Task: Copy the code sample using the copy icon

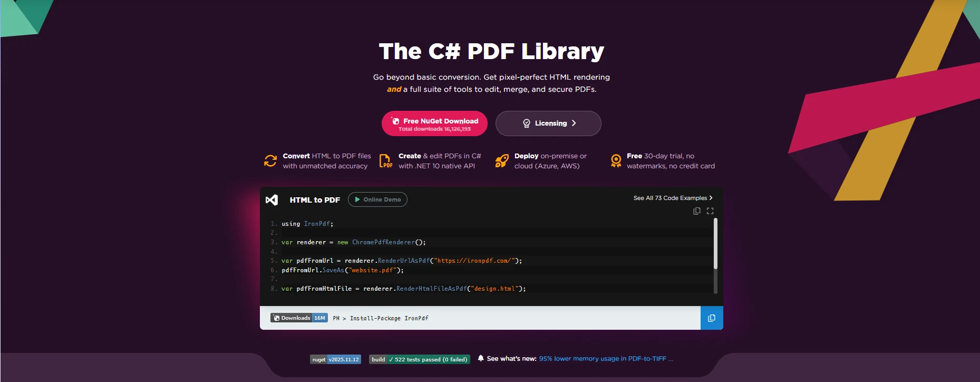Action: click(696, 211)
